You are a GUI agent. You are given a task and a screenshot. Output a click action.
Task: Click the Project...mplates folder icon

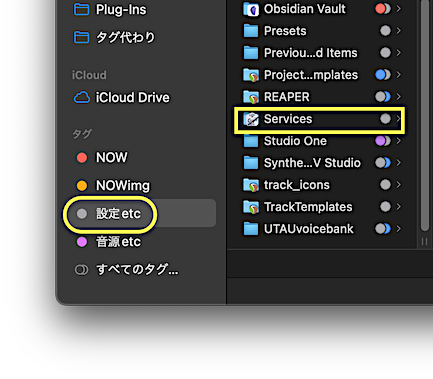point(251,75)
